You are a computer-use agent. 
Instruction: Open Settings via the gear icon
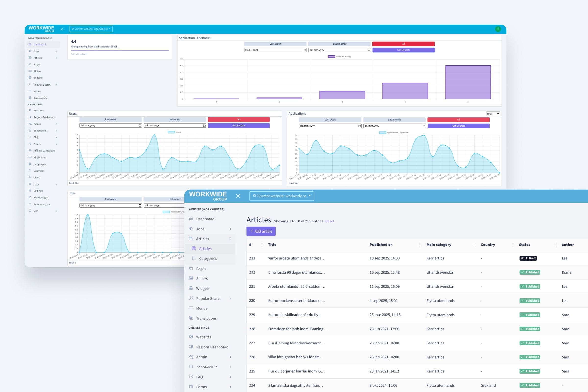point(30,191)
